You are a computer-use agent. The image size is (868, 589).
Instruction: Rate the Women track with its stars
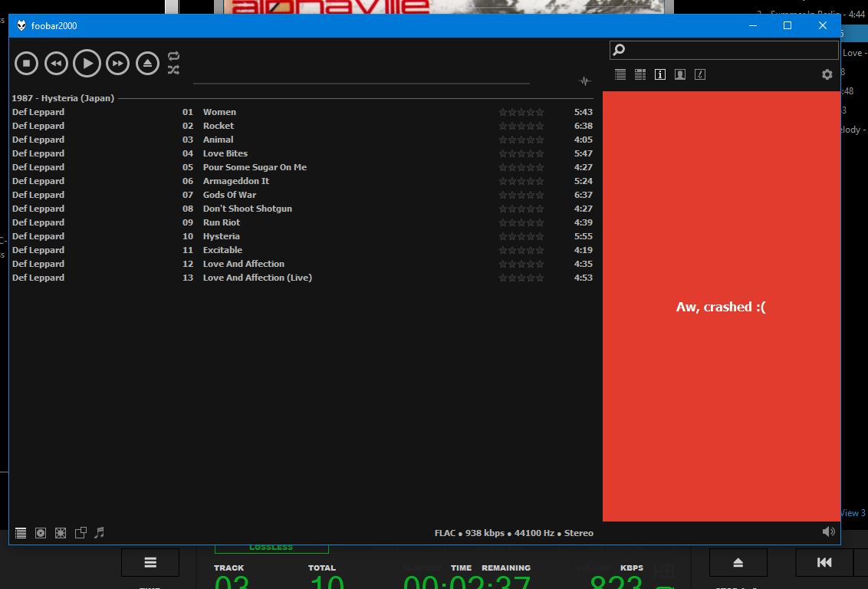(x=521, y=112)
